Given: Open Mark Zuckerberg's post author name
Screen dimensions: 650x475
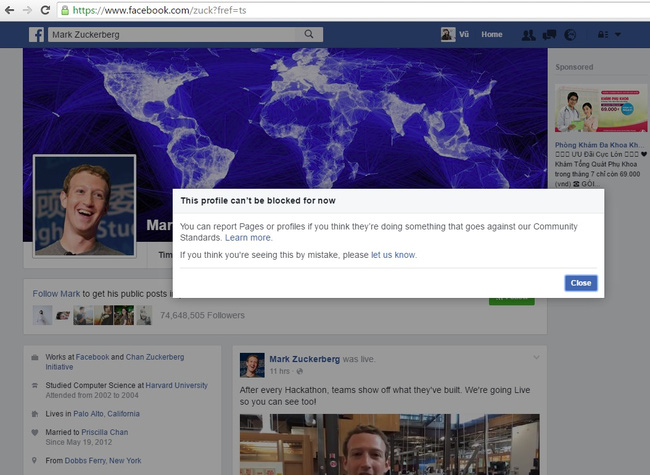Looking at the screenshot, I should [305, 359].
